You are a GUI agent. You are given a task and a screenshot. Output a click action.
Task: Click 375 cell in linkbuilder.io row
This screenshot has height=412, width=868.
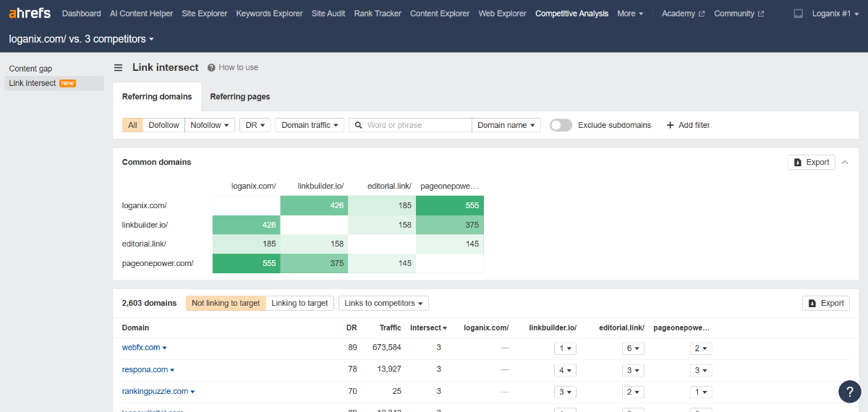pos(450,225)
